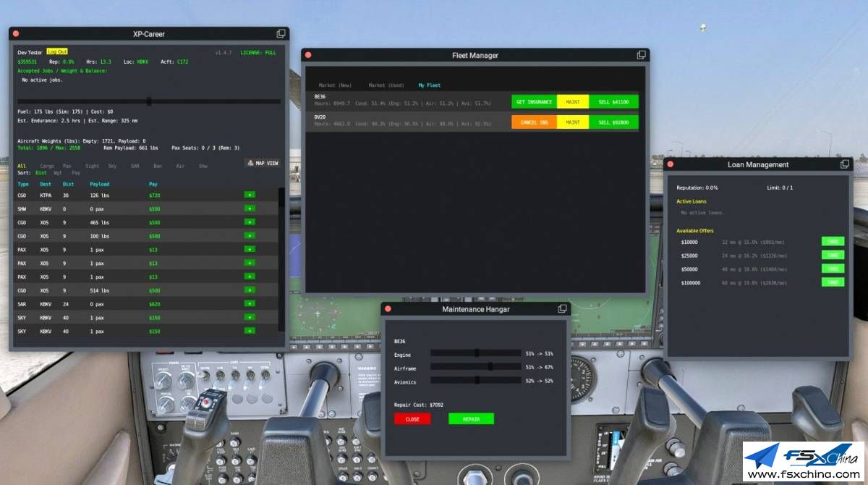Switch to Market (New) tab
The width and height of the screenshot is (868, 485).
pos(335,85)
